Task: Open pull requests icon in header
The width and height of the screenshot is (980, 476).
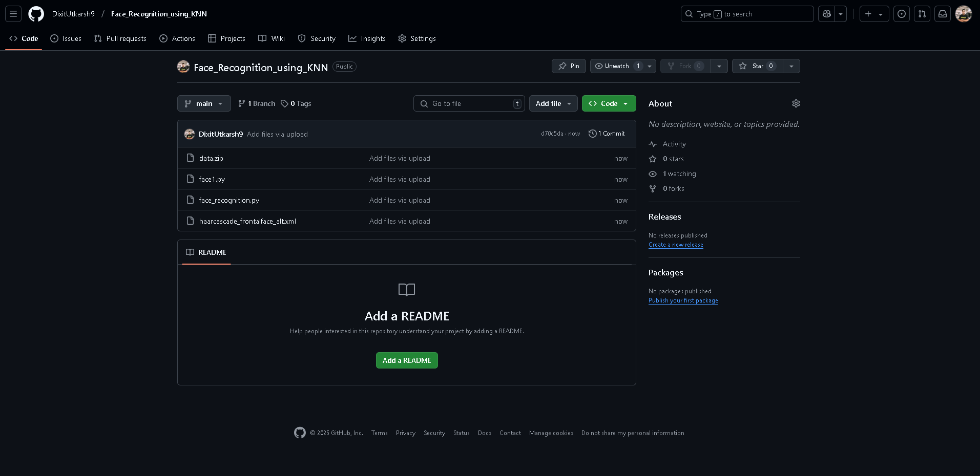Action: (922, 14)
